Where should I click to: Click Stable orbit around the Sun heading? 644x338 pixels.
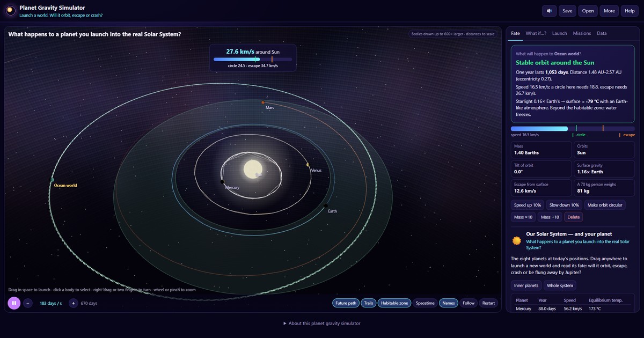coord(555,63)
